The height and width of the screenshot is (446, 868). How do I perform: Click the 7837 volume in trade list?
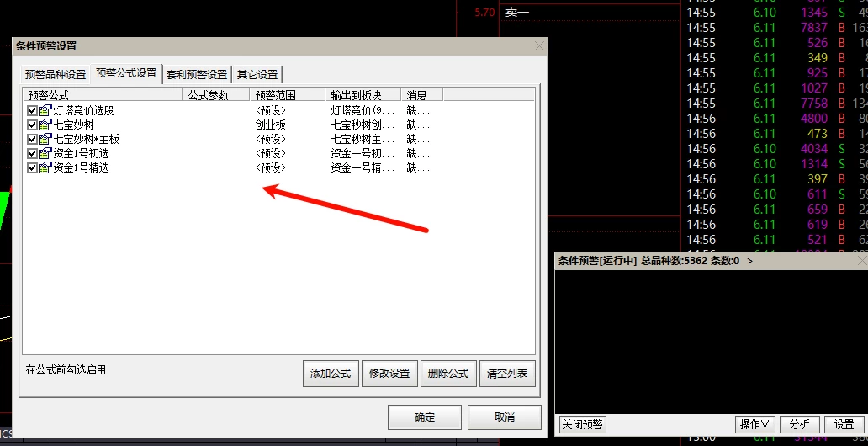pos(813,28)
